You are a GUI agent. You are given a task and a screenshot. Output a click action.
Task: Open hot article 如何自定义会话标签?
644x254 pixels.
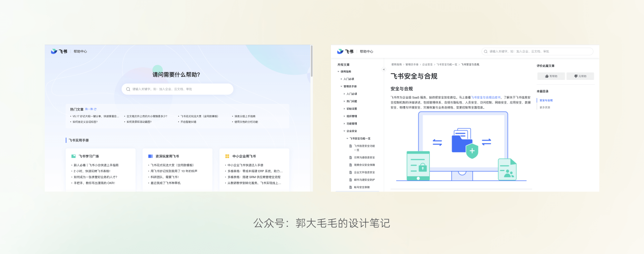[x=85, y=122]
